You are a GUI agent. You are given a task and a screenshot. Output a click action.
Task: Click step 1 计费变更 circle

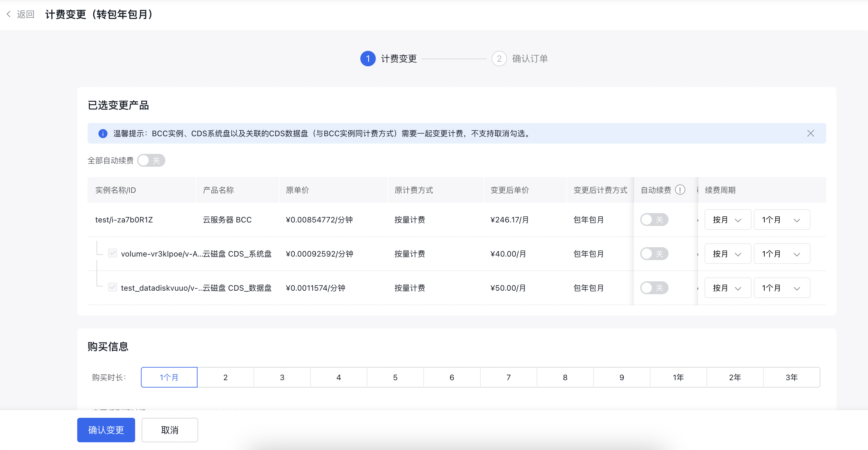[x=368, y=59]
